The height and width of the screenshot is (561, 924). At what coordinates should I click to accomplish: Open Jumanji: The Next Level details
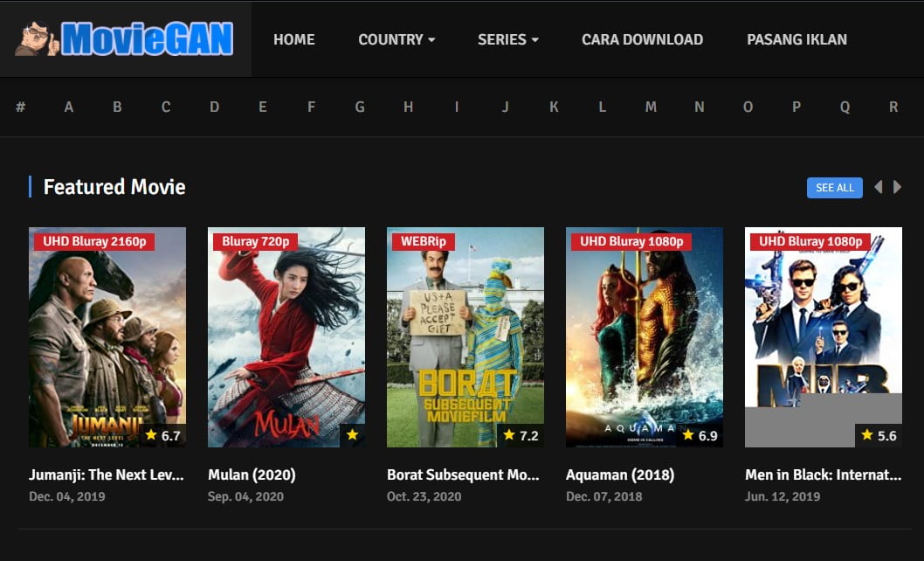tap(105, 474)
